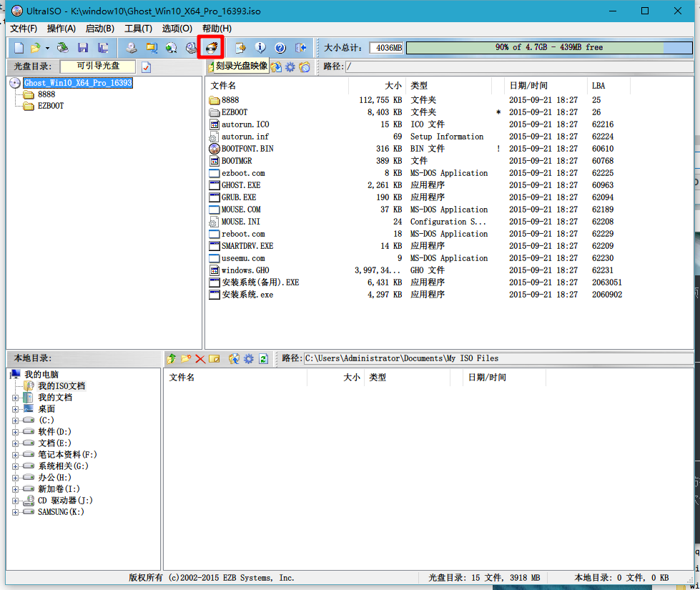Click the folder icon right of the image toolbar gear
700x590 pixels.
tap(305, 67)
